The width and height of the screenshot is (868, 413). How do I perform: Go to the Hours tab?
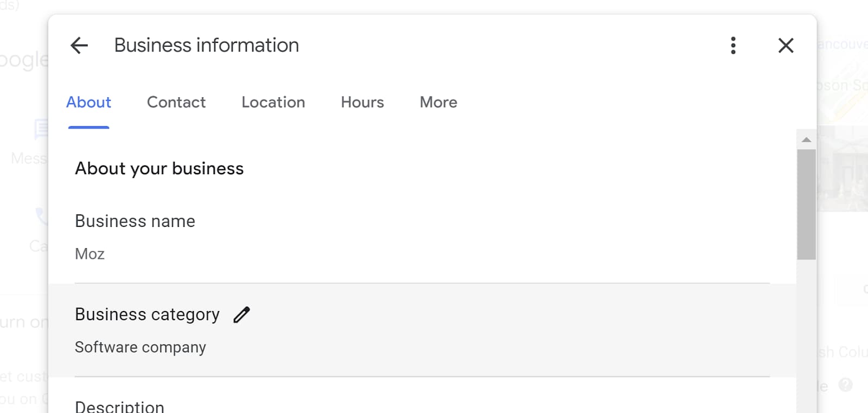[362, 103]
